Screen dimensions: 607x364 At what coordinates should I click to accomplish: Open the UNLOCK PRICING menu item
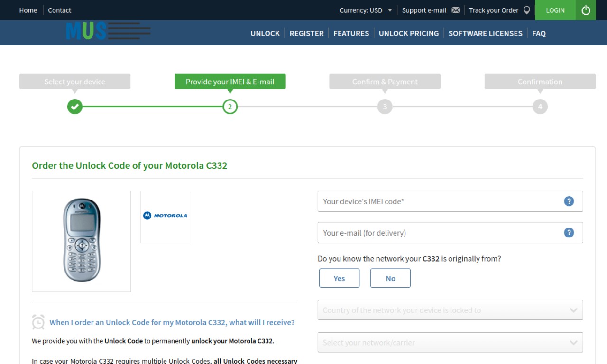(409, 33)
